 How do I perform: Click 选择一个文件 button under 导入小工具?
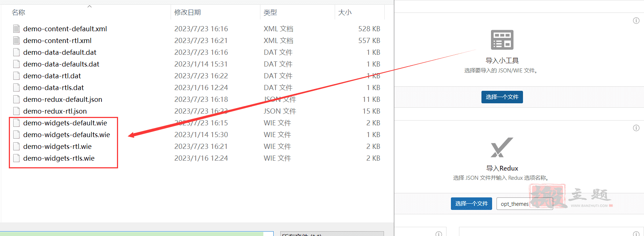click(502, 97)
